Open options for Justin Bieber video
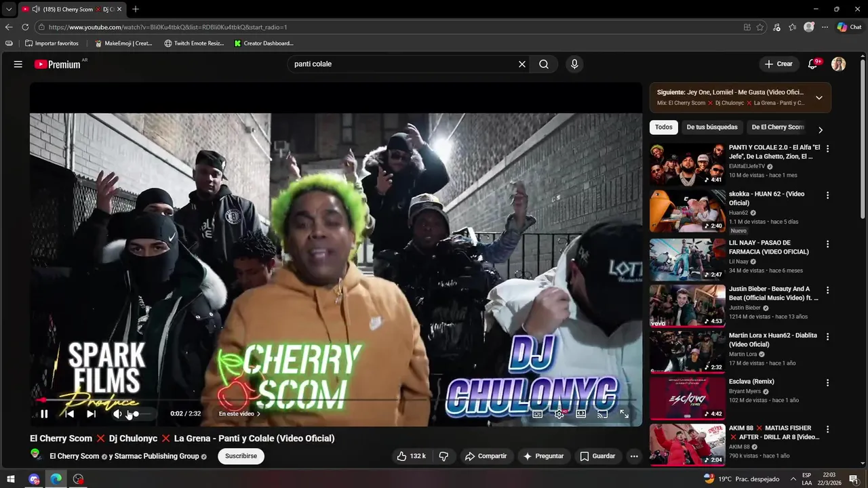 [x=827, y=290]
